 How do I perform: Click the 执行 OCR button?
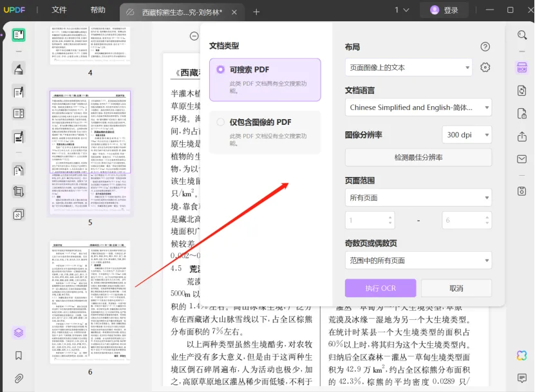(x=380, y=288)
